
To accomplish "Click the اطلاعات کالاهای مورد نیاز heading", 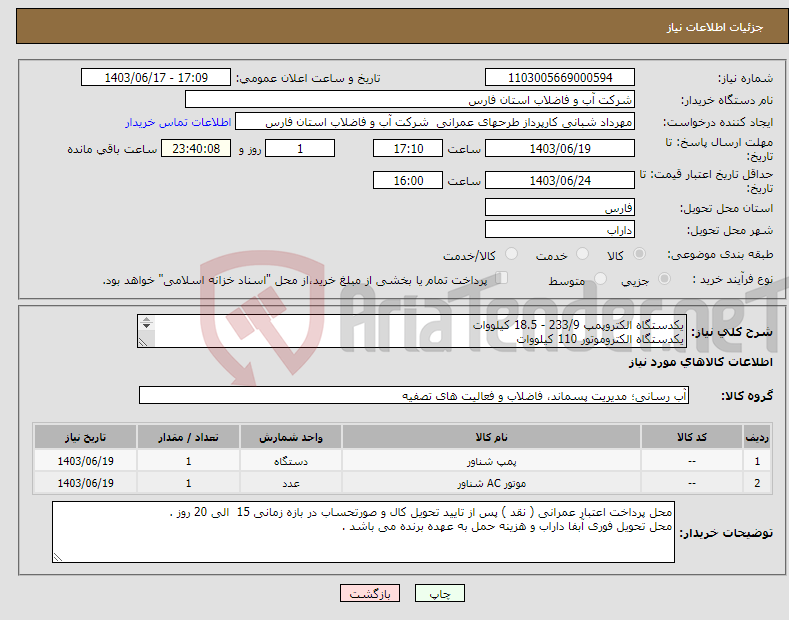I will [x=700, y=362].
